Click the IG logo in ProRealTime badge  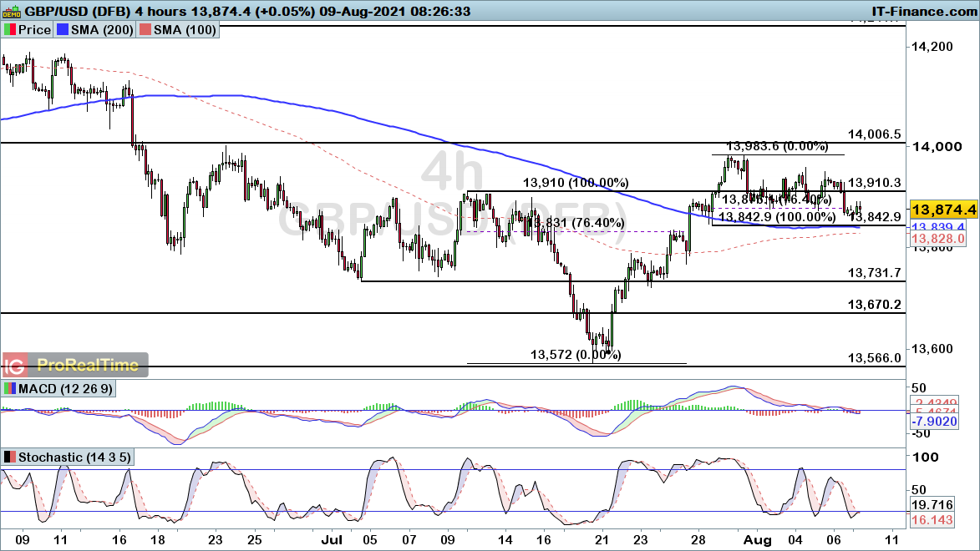15,365
